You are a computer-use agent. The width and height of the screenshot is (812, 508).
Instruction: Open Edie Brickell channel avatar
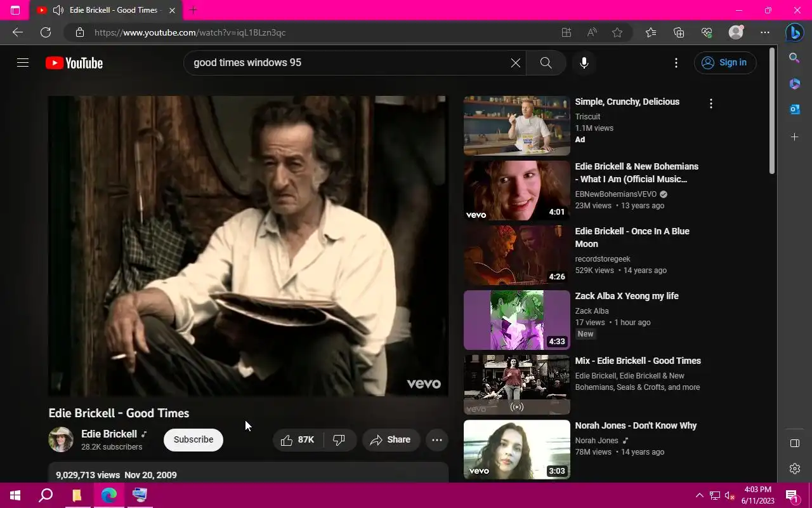tap(61, 439)
